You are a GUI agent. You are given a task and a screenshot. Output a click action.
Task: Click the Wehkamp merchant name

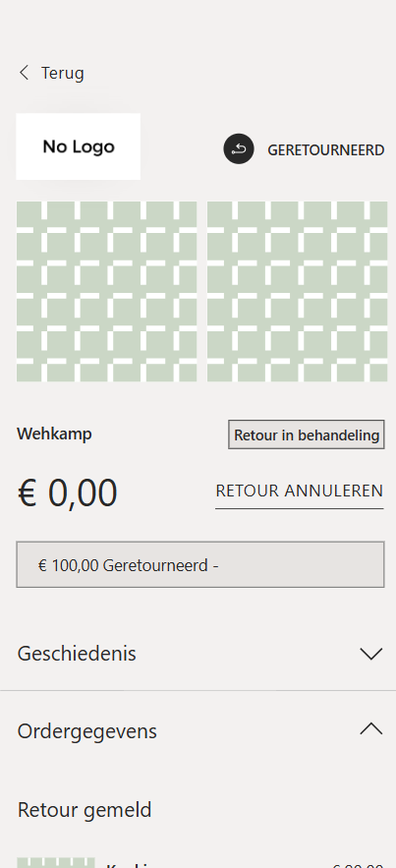(54, 434)
